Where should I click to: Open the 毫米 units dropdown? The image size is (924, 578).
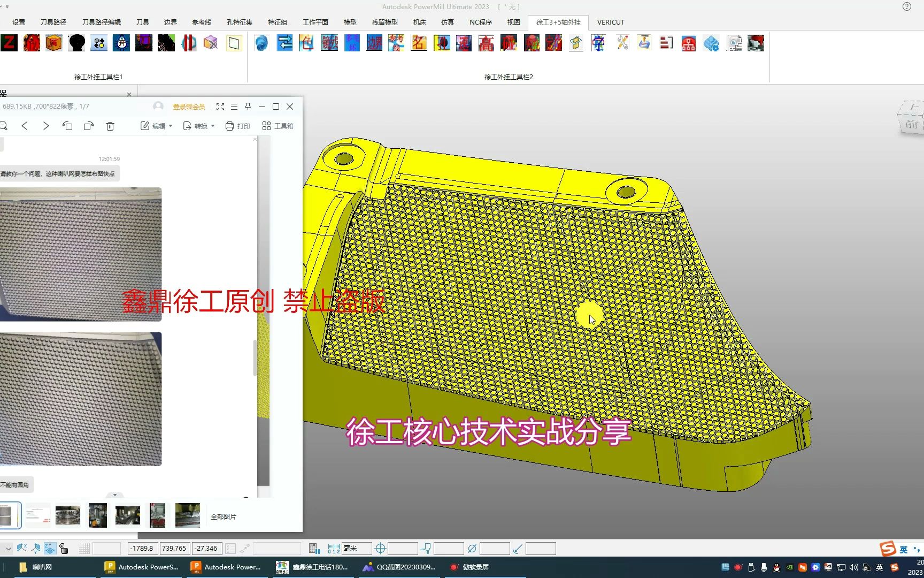coord(357,549)
